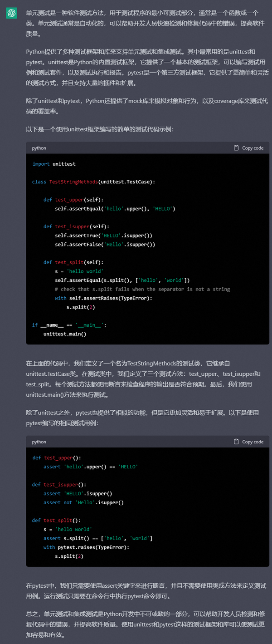Click the closing paragraph starting '总之'
This screenshot has width=272, height=644.
coord(146,624)
